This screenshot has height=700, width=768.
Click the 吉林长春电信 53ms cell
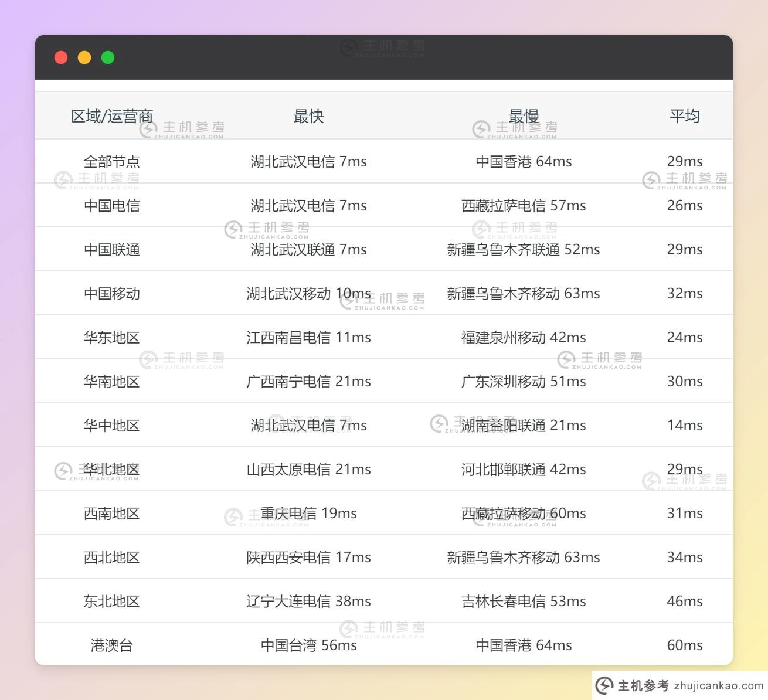[x=524, y=601]
